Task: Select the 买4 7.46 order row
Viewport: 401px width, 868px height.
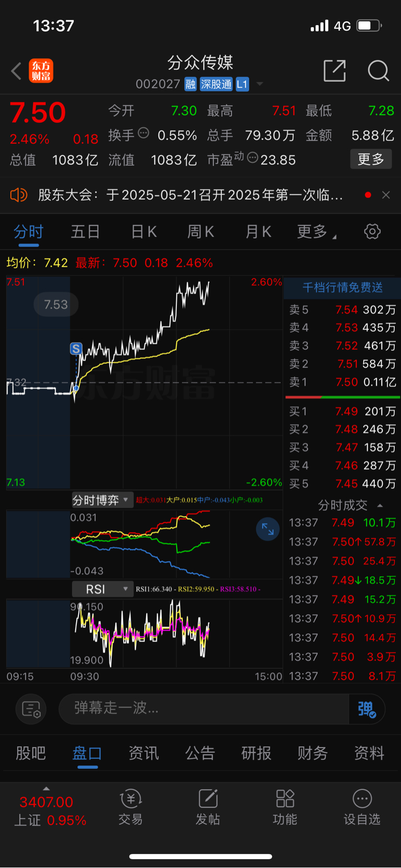Action: click(342, 466)
